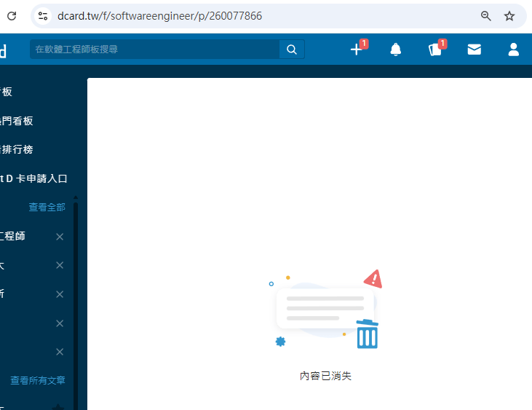Click the 內容已消失 message text
The height and width of the screenshot is (410, 532).
click(x=325, y=376)
